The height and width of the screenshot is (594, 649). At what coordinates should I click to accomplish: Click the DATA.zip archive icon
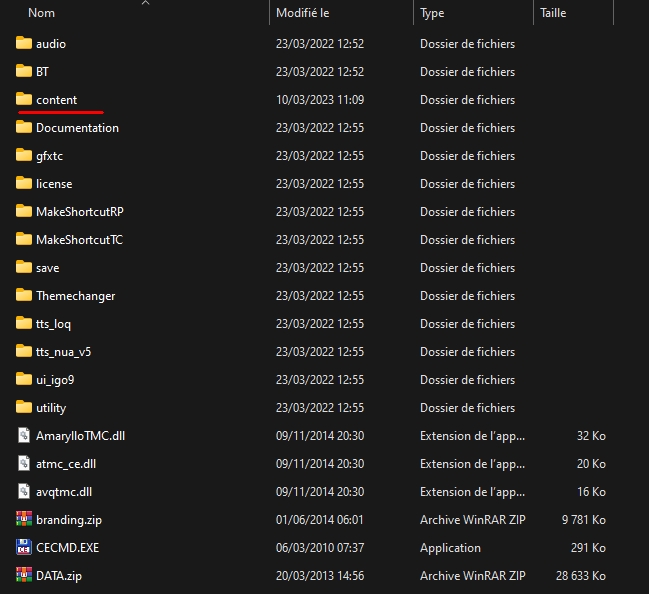(x=25, y=576)
